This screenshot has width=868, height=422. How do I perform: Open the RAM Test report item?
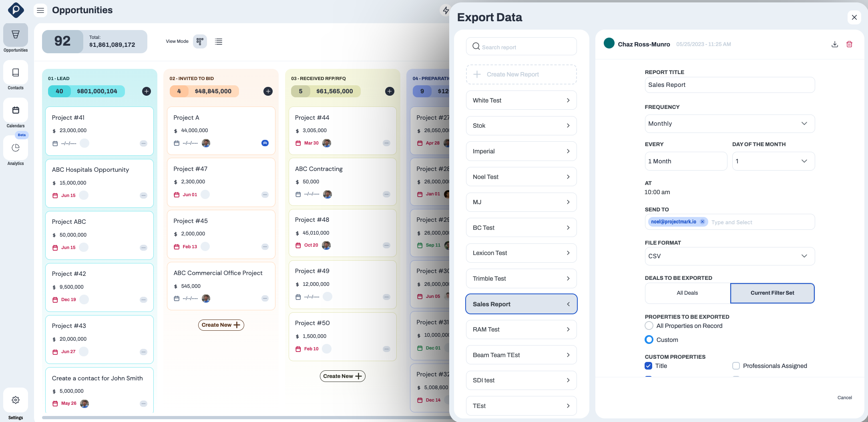click(x=521, y=330)
